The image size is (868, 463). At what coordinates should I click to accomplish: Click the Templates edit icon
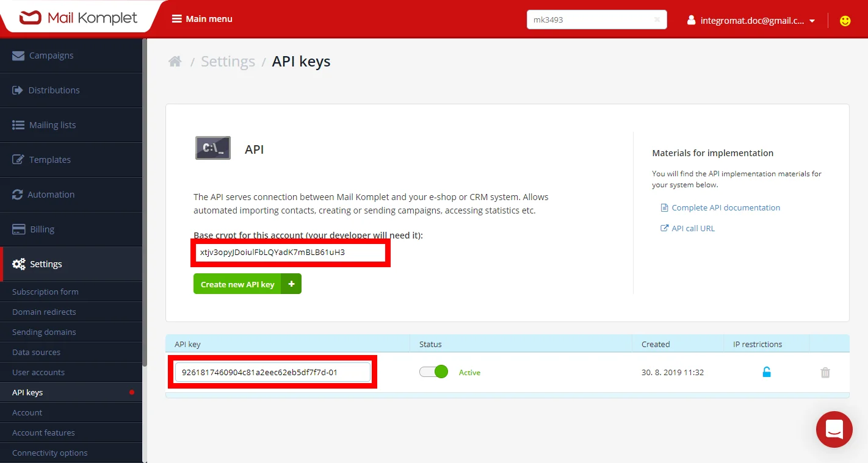pyautogui.click(x=18, y=160)
